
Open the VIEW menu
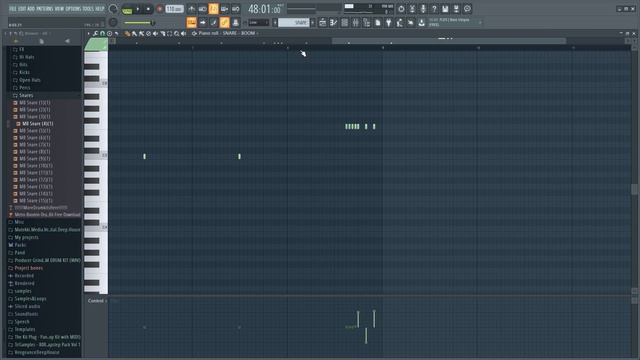(59, 9)
